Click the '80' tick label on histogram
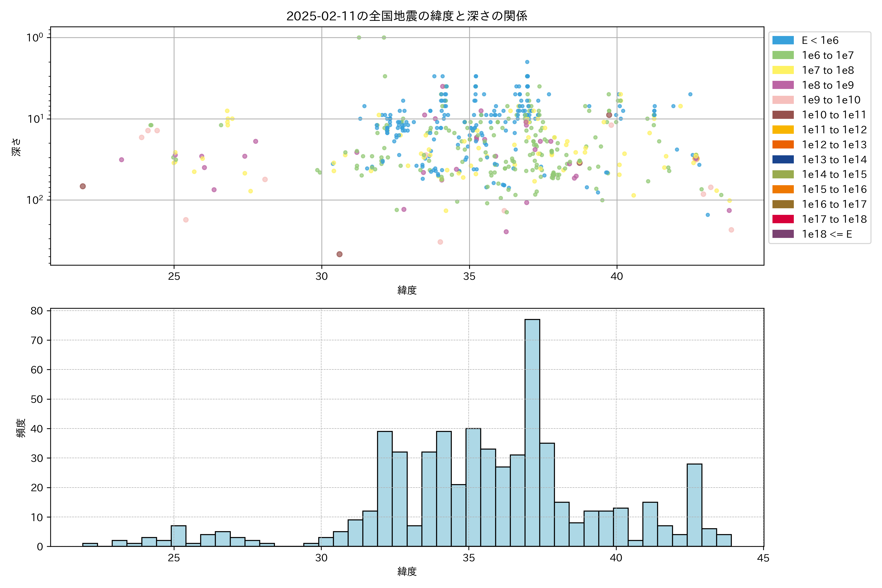The height and width of the screenshot is (588, 882). click(37, 311)
